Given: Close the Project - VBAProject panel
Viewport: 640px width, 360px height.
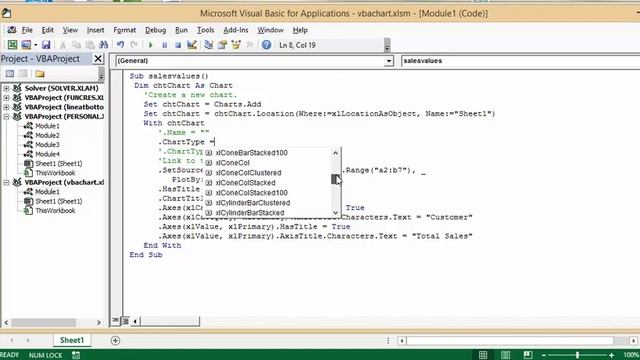Looking at the screenshot, I should [98, 59].
